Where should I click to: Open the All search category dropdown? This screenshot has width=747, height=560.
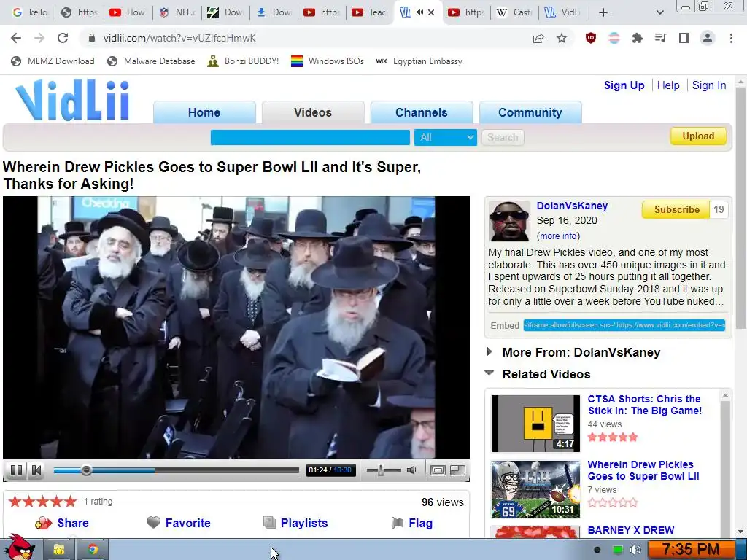click(446, 138)
